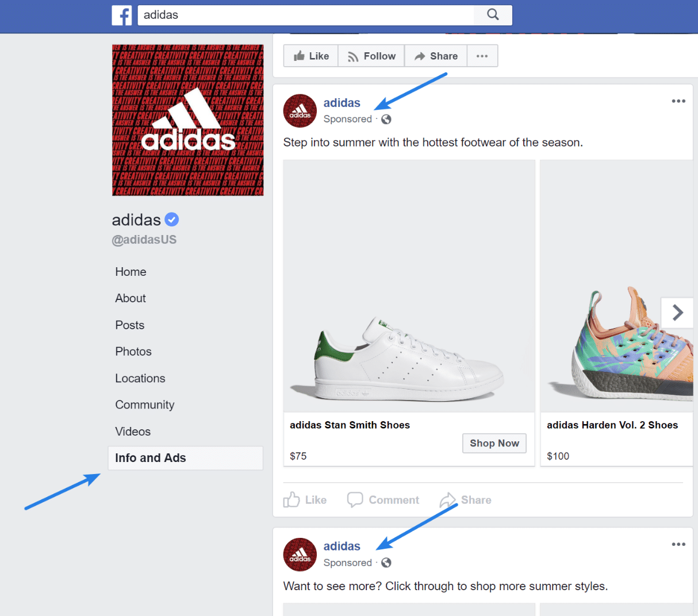Click the search magnifier button
This screenshot has width=698, height=616.
click(493, 15)
